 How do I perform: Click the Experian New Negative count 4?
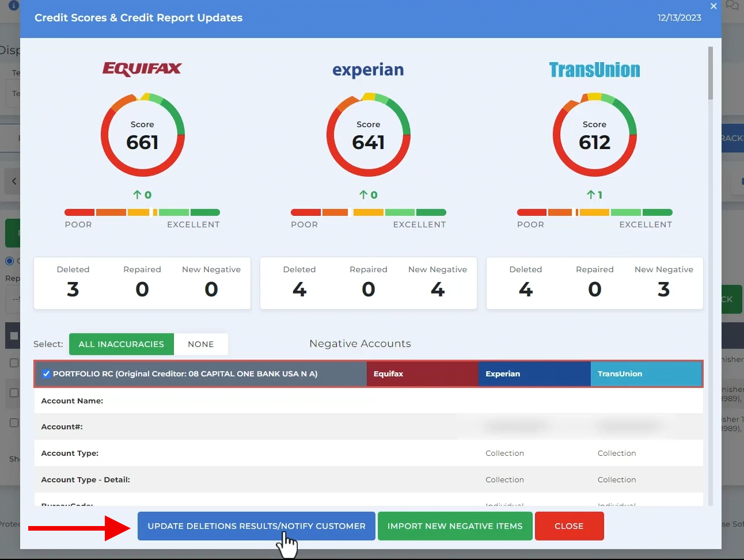point(438,289)
